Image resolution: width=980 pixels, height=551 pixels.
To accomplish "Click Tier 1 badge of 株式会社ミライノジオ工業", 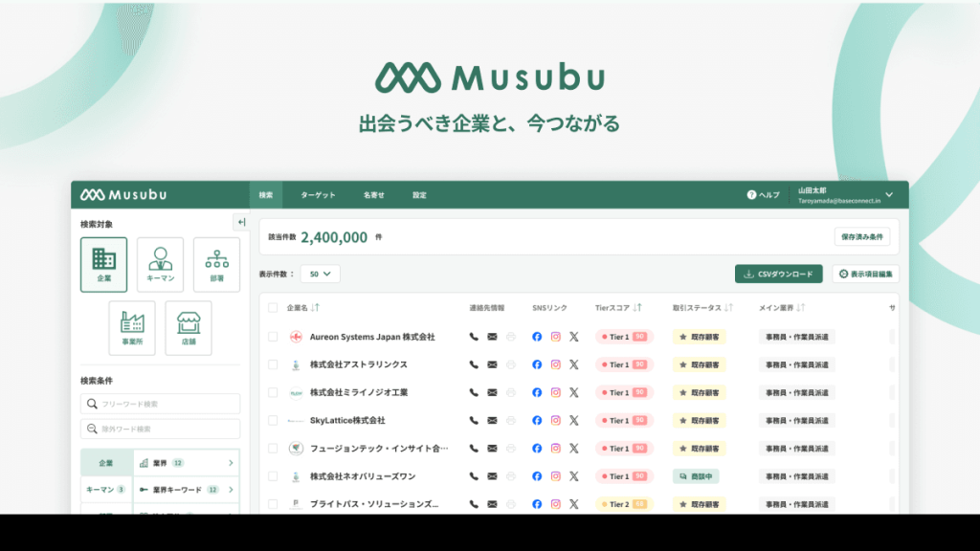I will tap(624, 392).
